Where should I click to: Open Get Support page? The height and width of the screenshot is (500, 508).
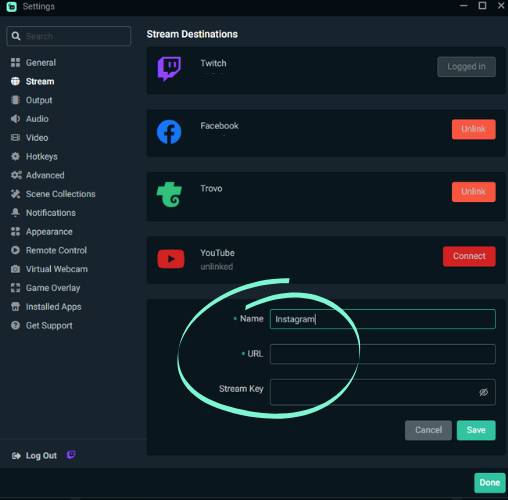[49, 325]
